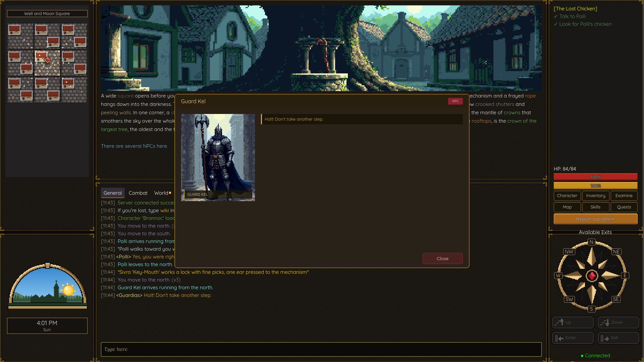Click the red HP bar

pos(595,177)
